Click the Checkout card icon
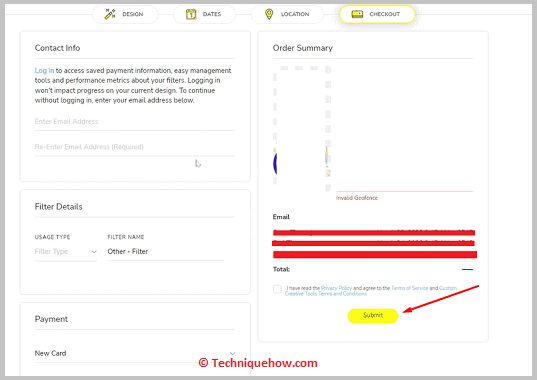537x380 pixels. tap(357, 14)
